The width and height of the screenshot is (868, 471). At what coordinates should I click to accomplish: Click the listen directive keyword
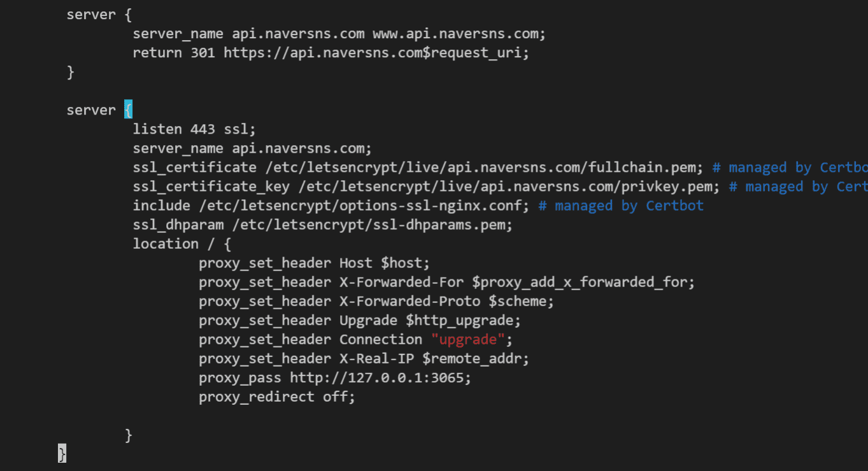157,129
